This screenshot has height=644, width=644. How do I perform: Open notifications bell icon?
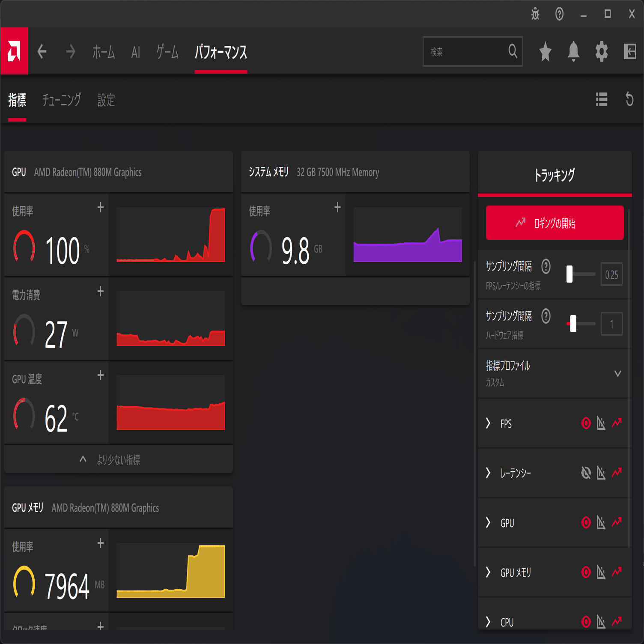pos(573,52)
